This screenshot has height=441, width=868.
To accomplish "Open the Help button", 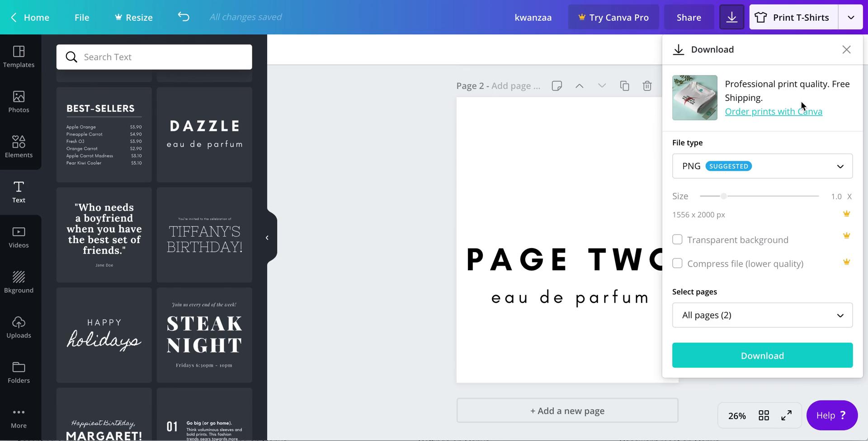I will click(832, 415).
